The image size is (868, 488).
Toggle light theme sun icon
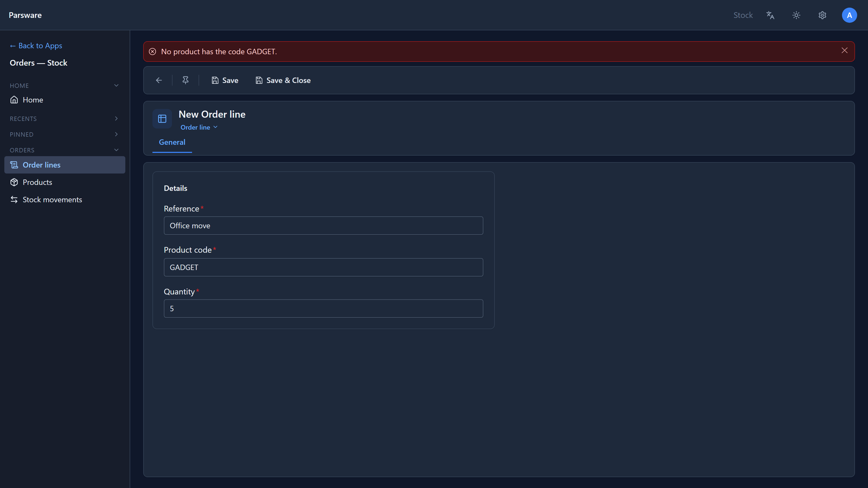point(796,15)
